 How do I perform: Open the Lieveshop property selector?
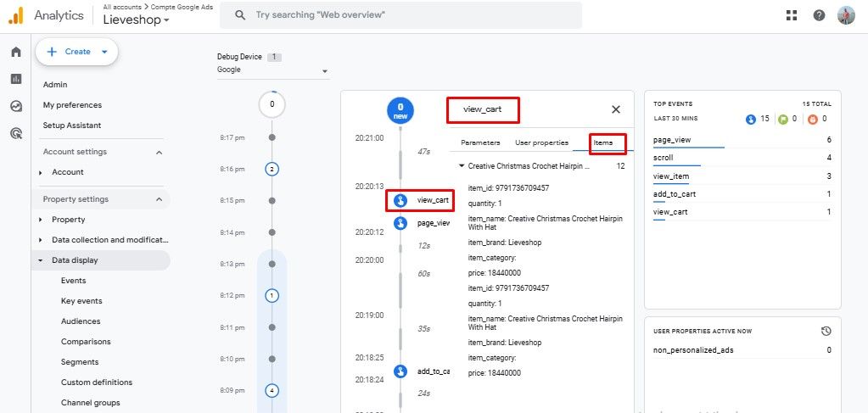coord(136,20)
